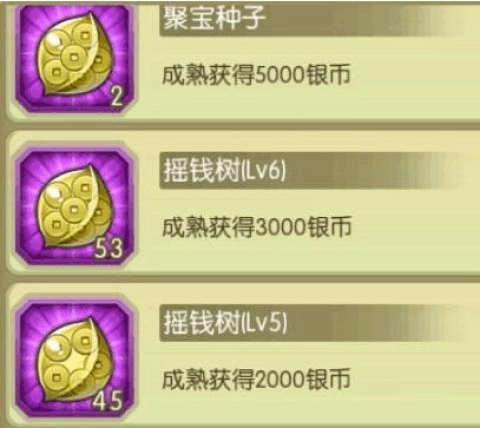Select the 聚宝种子 list row background
The image size is (480, 428).
click(243, 60)
